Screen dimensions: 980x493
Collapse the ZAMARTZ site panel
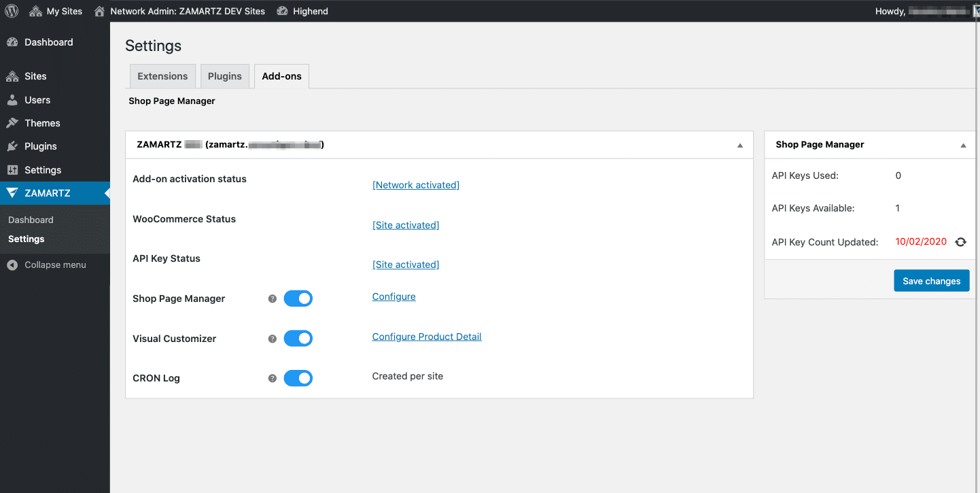point(740,144)
